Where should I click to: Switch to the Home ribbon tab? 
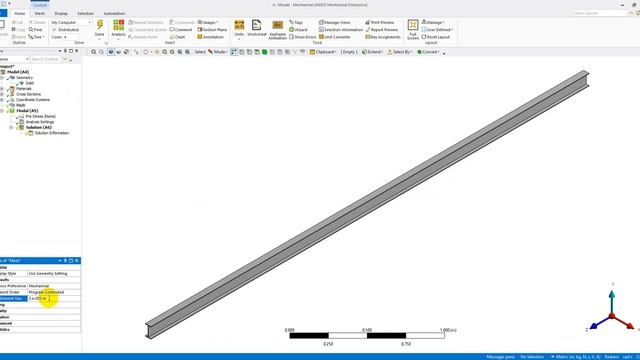20,13
